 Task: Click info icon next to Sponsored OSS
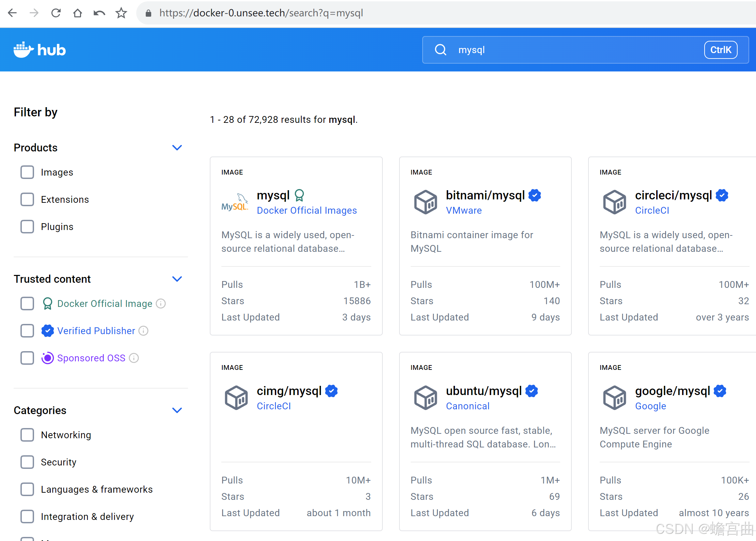(134, 358)
